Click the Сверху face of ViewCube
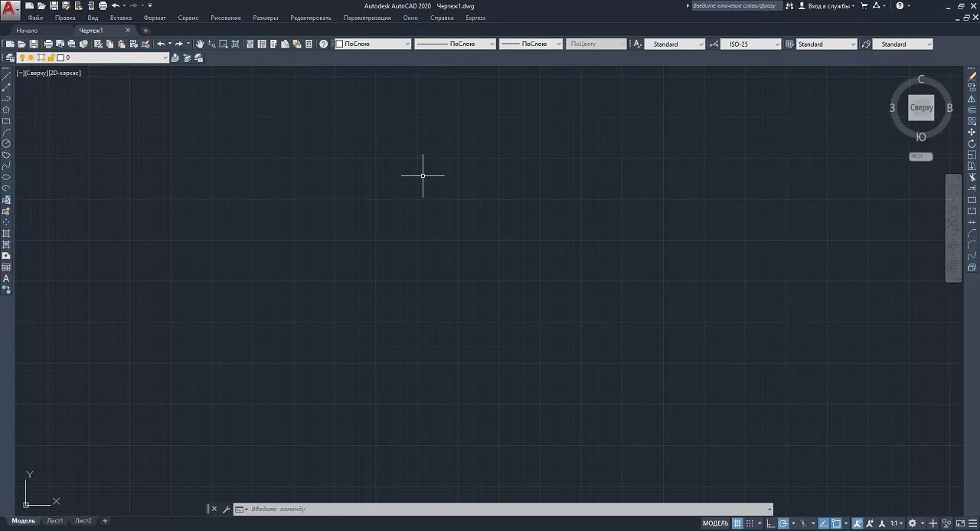Image resolution: width=980 pixels, height=531 pixels. click(921, 108)
